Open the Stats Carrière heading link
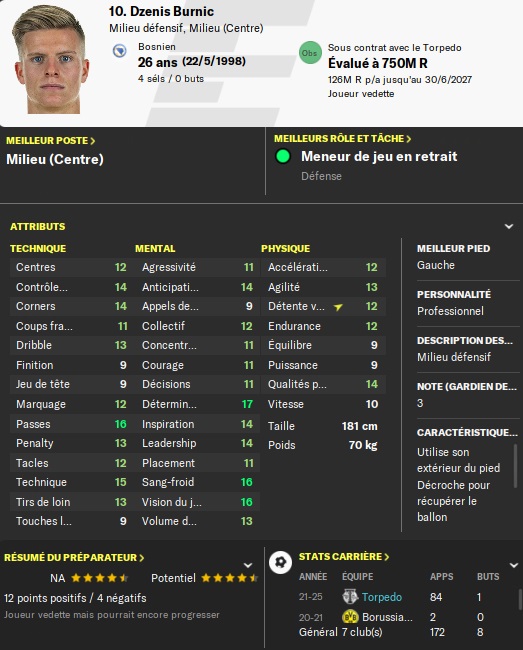The height and width of the screenshot is (650, 523). (x=344, y=557)
